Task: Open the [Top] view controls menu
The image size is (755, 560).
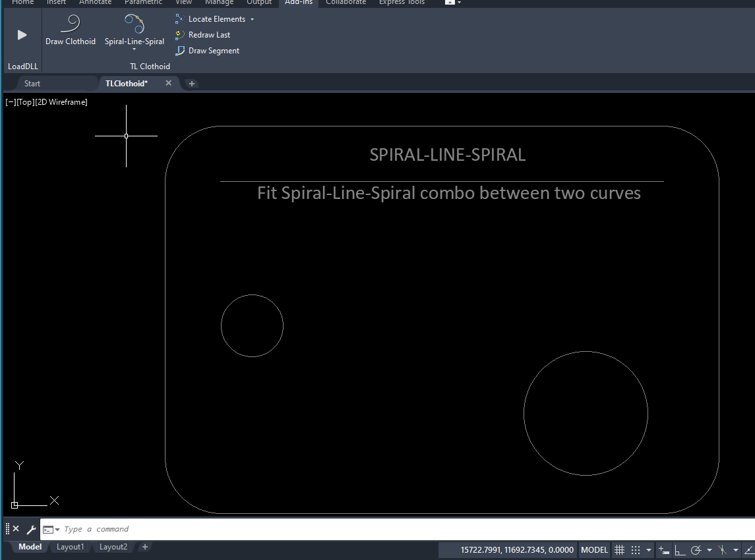Action: point(25,102)
